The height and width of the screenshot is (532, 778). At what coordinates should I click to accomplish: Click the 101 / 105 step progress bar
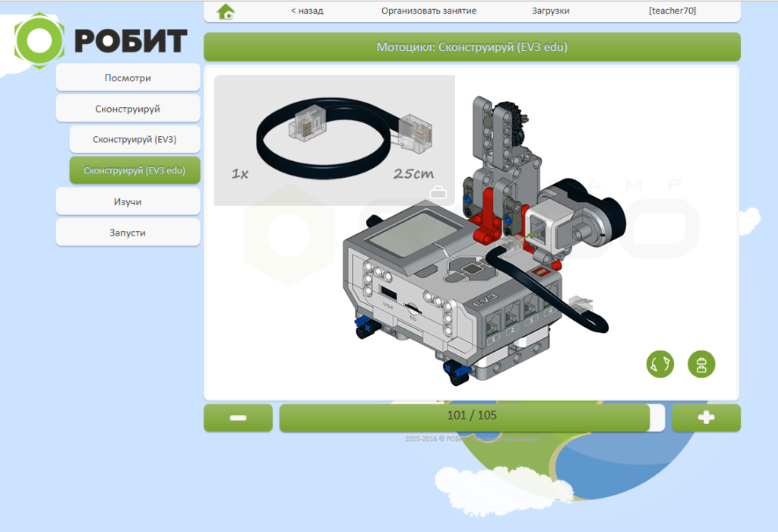click(472, 418)
